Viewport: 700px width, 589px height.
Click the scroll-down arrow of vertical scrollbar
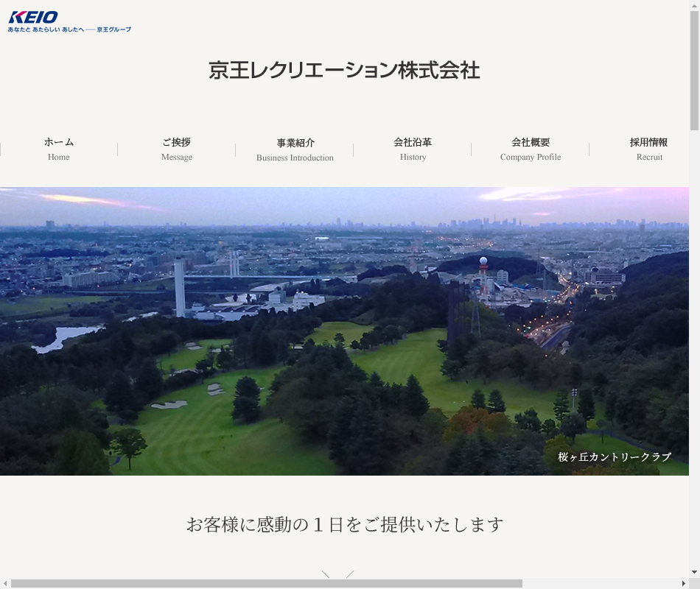tap(694, 573)
